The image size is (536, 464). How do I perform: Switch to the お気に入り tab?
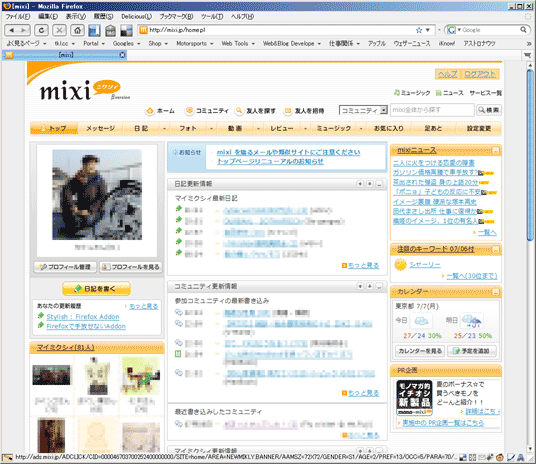(388, 129)
